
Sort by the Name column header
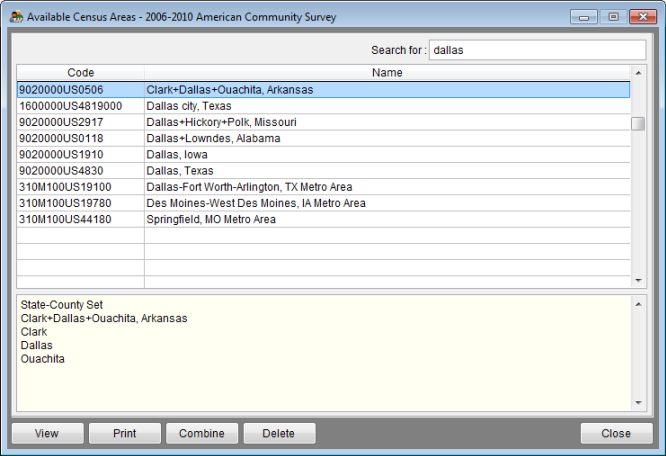point(387,73)
